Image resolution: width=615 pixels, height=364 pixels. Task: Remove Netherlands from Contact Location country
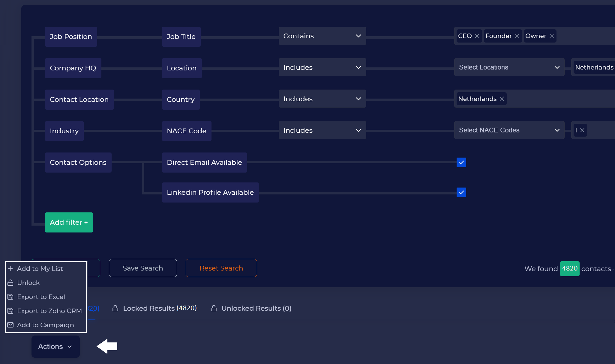pos(502,99)
